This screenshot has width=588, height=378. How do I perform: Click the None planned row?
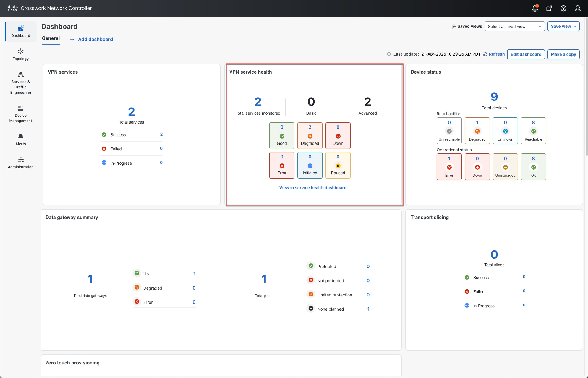(338, 309)
